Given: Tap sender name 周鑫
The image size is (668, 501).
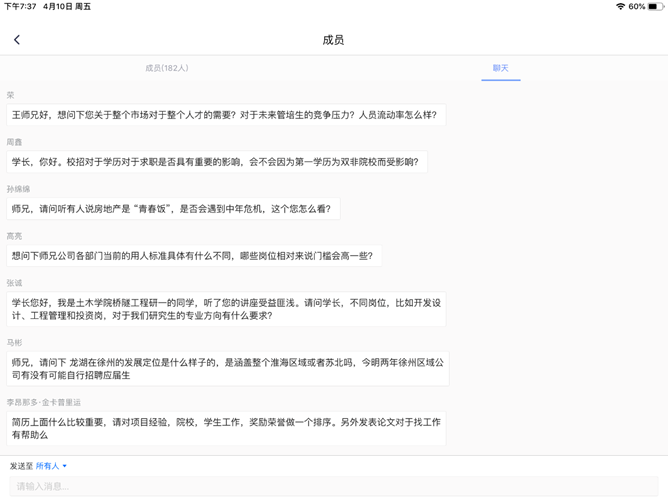Looking at the screenshot, I should click(14, 142).
